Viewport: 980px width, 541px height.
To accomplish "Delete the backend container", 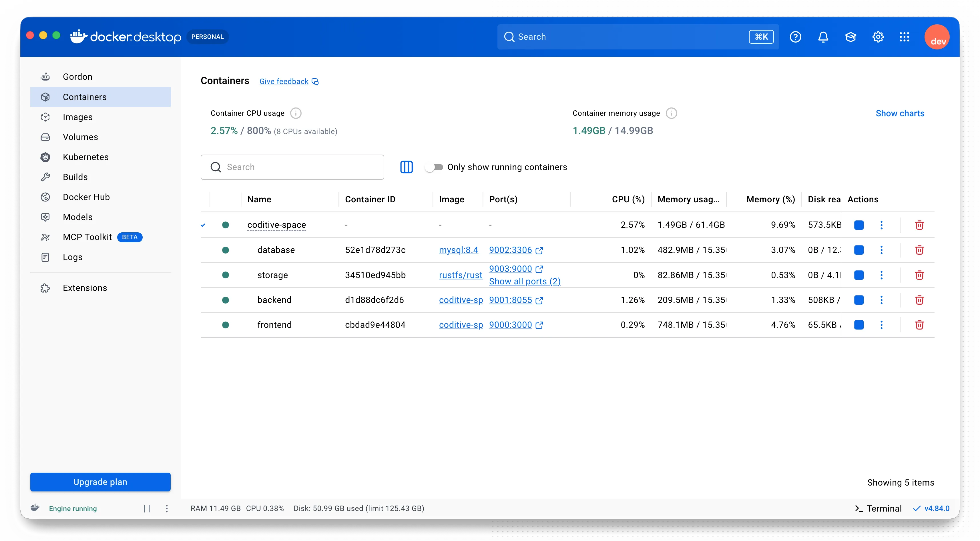I will coord(919,300).
